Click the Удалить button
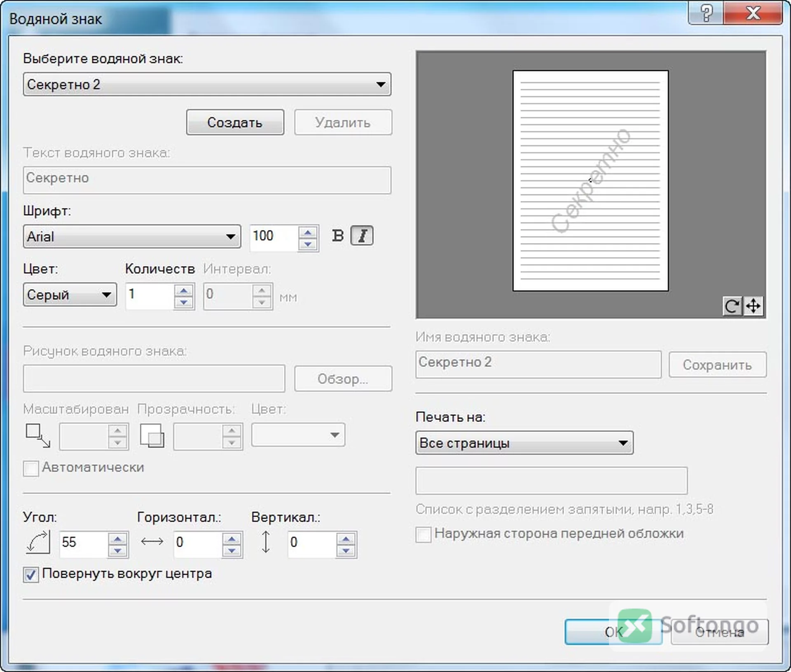The height and width of the screenshot is (672, 791). tap(343, 122)
